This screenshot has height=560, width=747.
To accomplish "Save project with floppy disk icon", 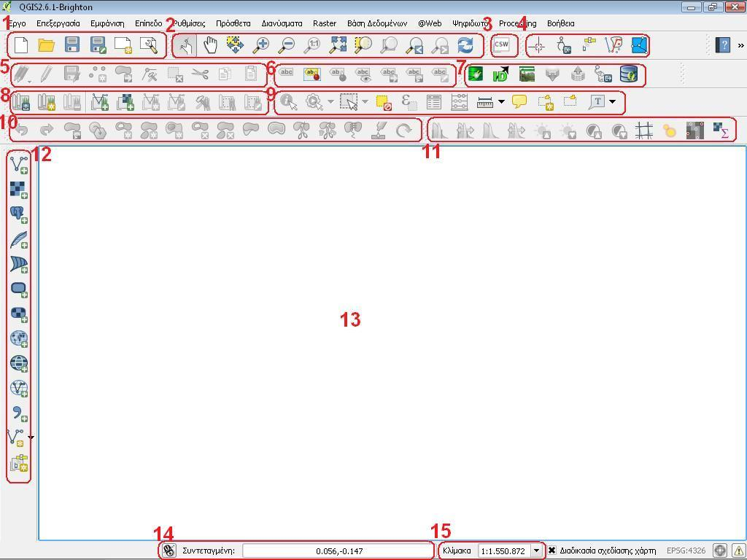I will point(72,45).
